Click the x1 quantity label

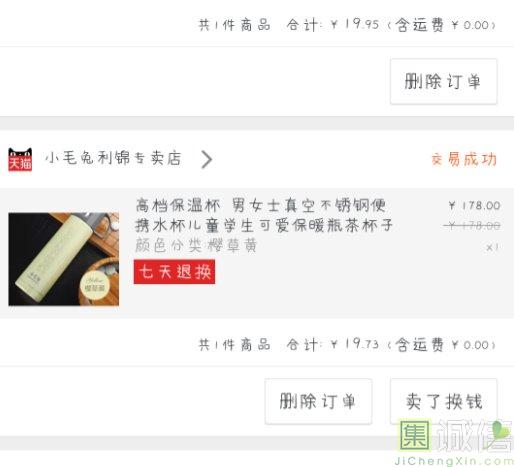pyautogui.click(x=492, y=247)
